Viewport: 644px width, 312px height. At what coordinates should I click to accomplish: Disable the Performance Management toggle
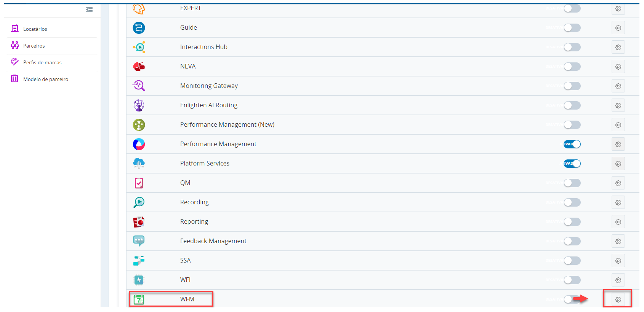coord(572,144)
